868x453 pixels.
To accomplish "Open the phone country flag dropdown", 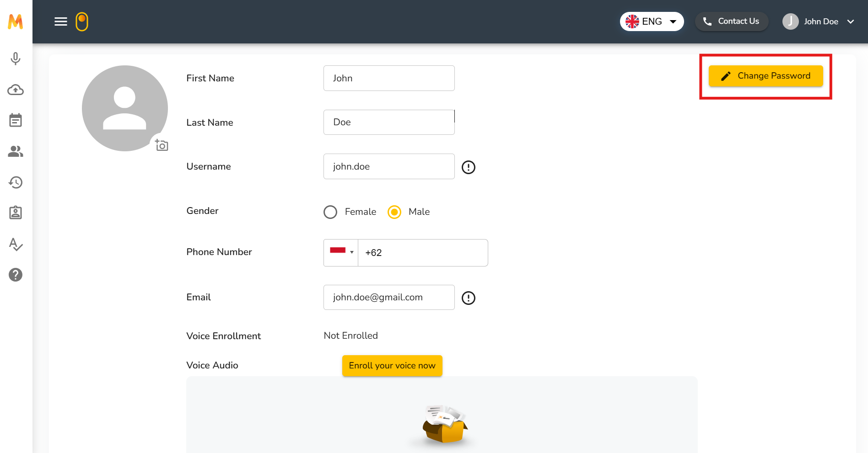I will click(341, 252).
